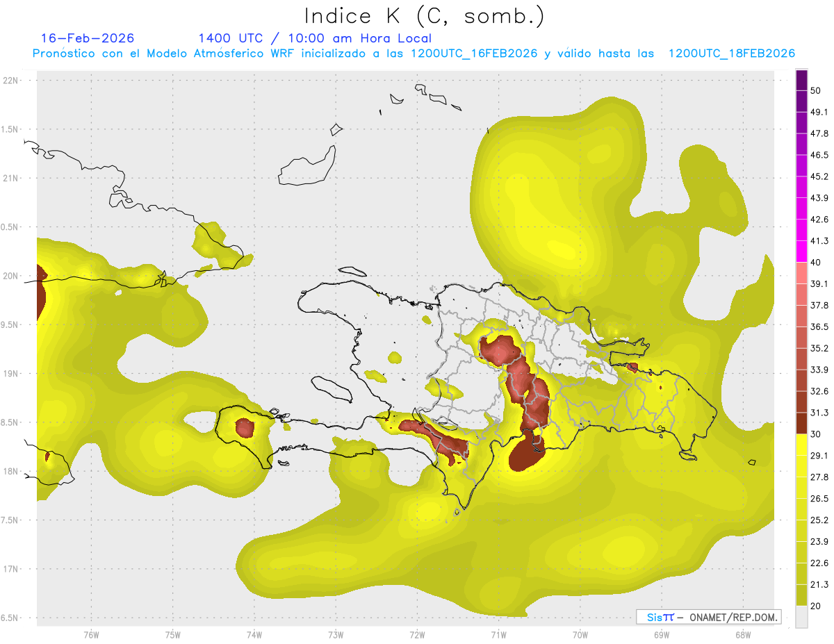Click the colorbar value "35.2"
Screen dimensions: 834x644
click(x=819, y=348)
